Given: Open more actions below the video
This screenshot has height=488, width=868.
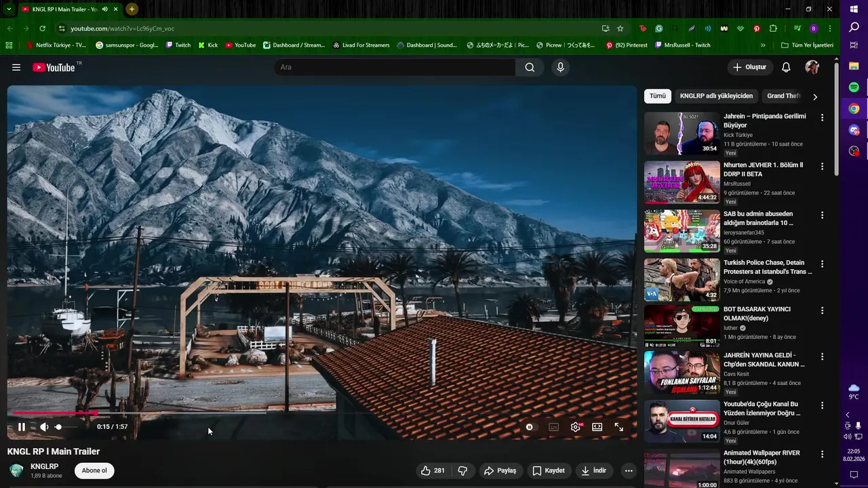Looking at the screenshot, I should [x=629, y=470].
